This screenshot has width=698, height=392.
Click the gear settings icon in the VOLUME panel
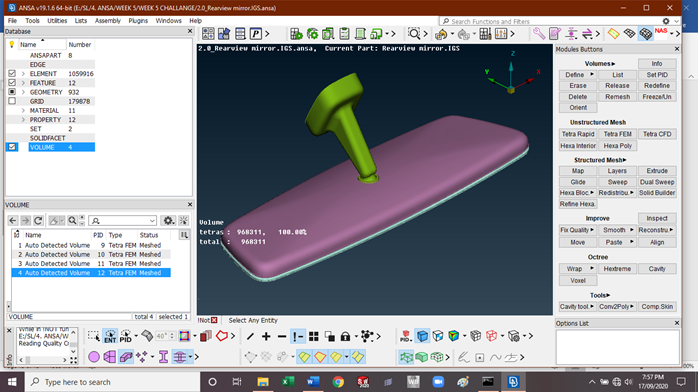[x=168, y=220]
